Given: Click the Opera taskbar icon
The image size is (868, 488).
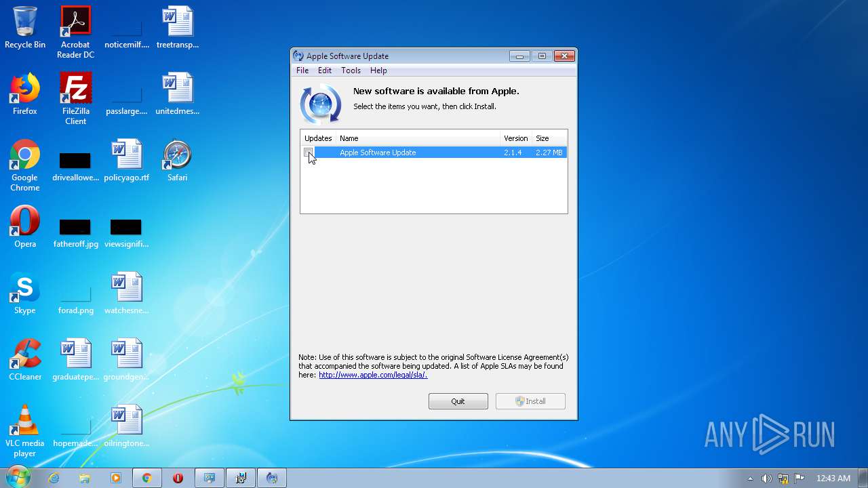Looking at the screenshot, I should point(178,478).
